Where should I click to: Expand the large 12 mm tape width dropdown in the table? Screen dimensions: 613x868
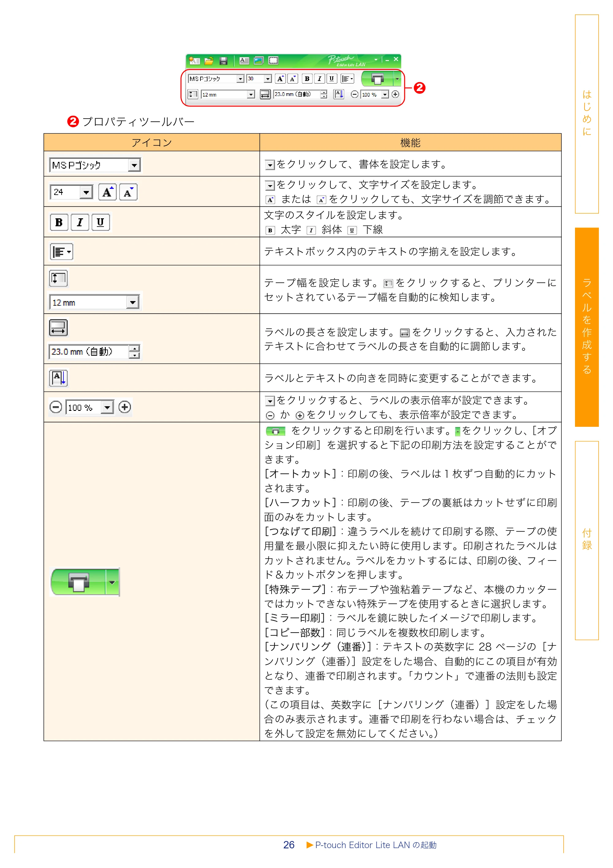pos(133,302)
